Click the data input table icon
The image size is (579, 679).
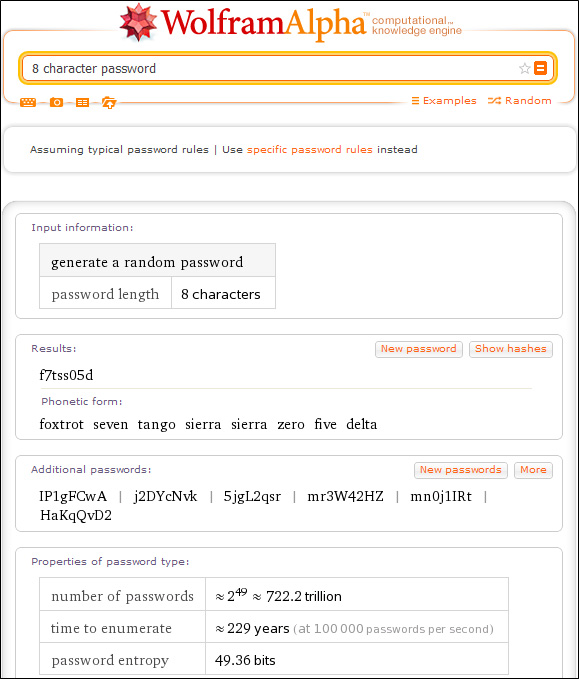(82, 103)
